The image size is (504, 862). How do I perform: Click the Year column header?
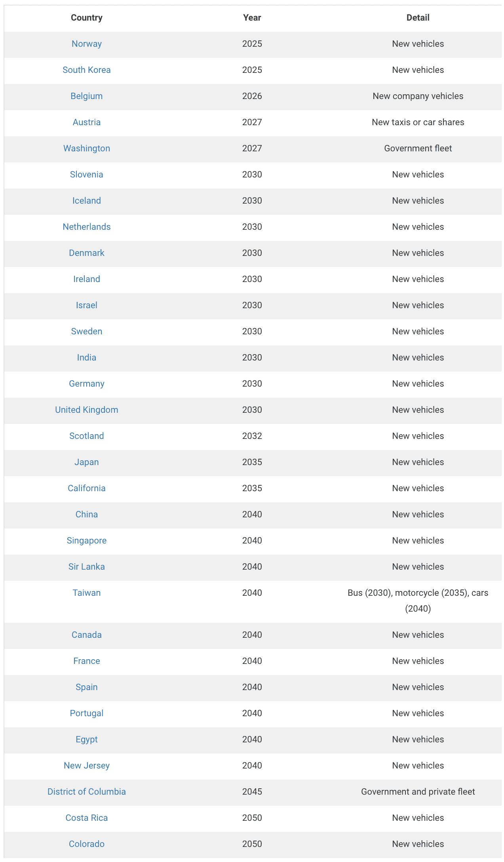(252, 18)
